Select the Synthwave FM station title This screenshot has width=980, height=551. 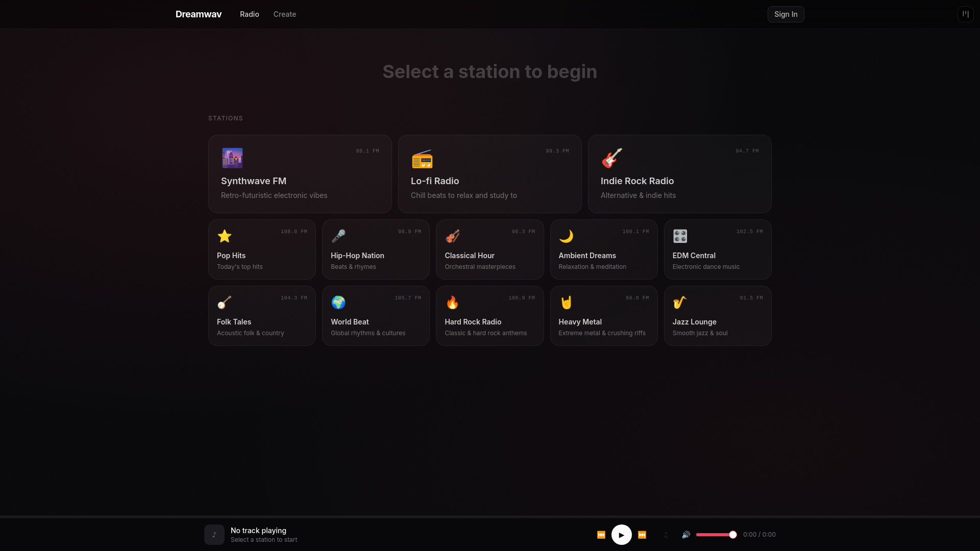point(254,181)
